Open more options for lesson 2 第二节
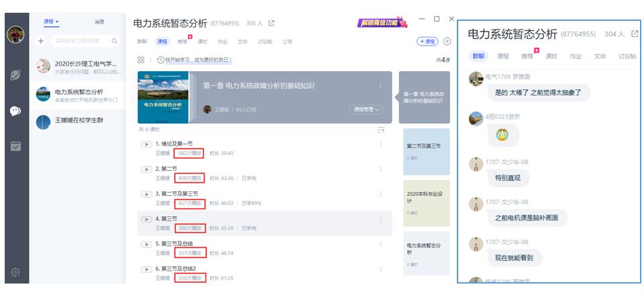This screenshot has width=644, height=303. [x=381, y=169]
